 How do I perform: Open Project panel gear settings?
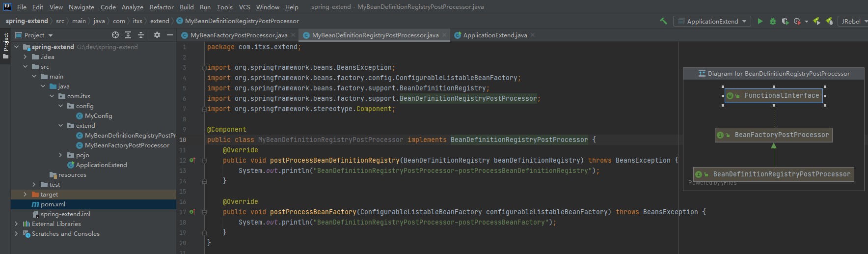coord(157,35)
